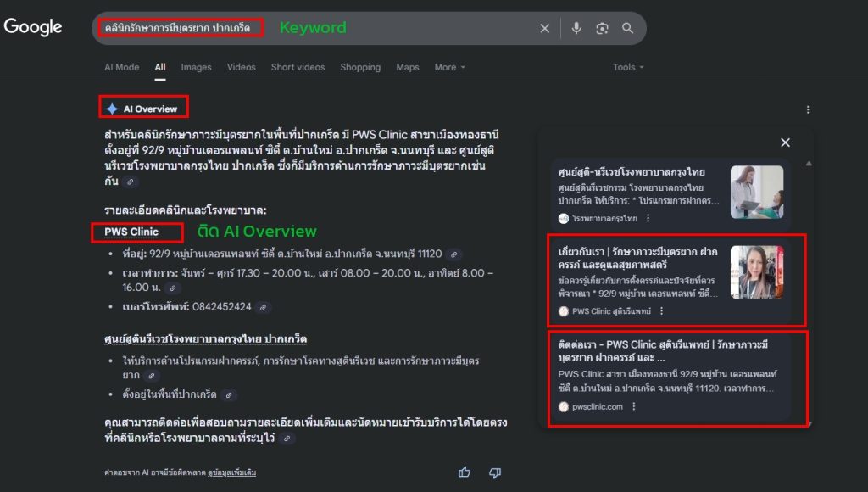868x492 pixels.
Task: Open the "เกี่ยวกับเรา | รักษาภาวะมีบุตรยาก" source link
Action: coord(637,258)
